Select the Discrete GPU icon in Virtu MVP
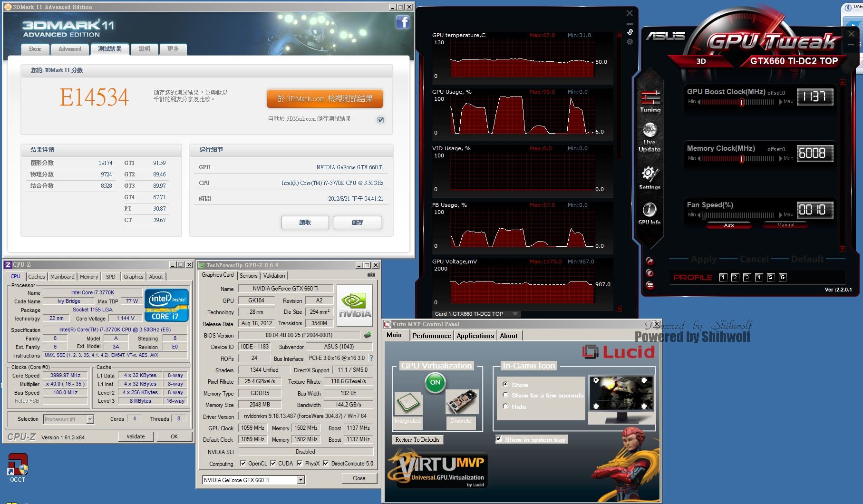 461,402
